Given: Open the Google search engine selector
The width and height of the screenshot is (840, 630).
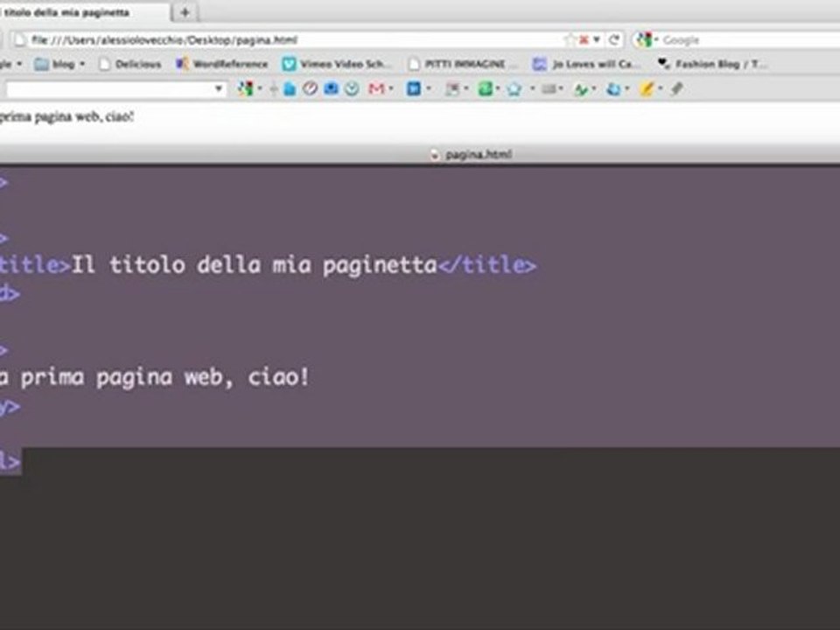Looking at the screenshot, I should (646, 39).
